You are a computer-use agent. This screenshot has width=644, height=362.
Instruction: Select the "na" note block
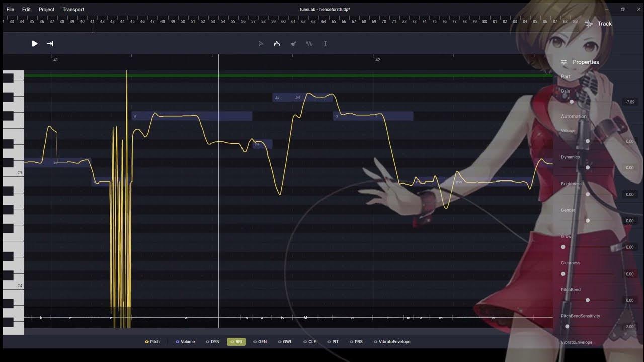click(x=262, y=144)
